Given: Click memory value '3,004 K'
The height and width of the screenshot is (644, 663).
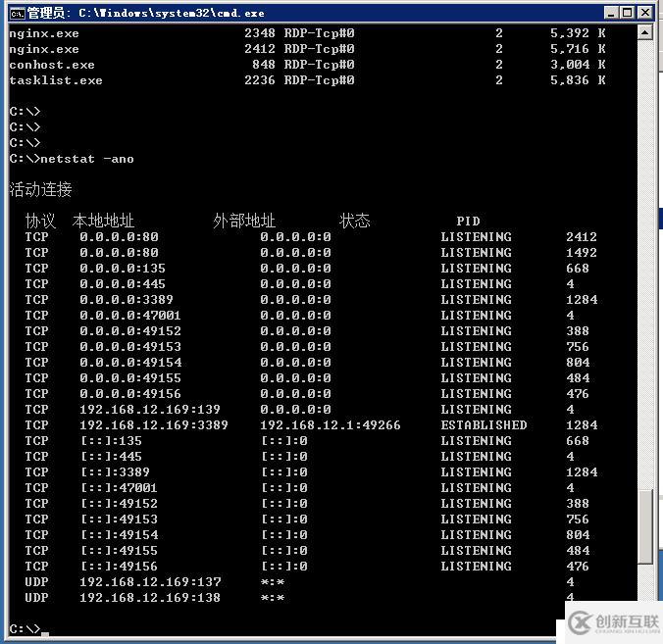Looking at the screenshot, I should (x=578, y=65).
